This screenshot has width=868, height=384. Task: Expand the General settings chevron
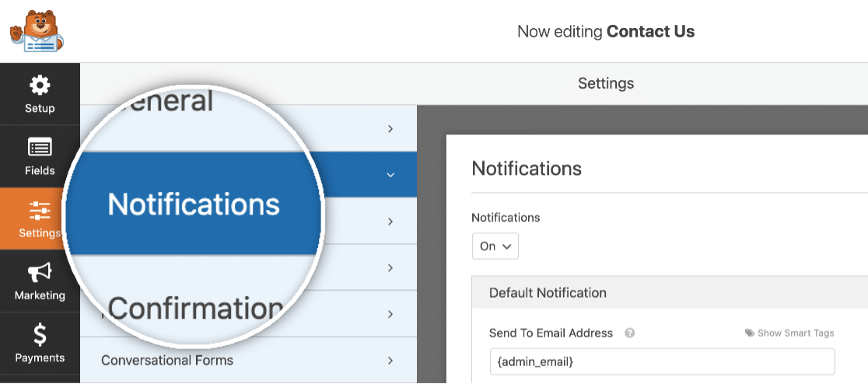pos(390,128)
